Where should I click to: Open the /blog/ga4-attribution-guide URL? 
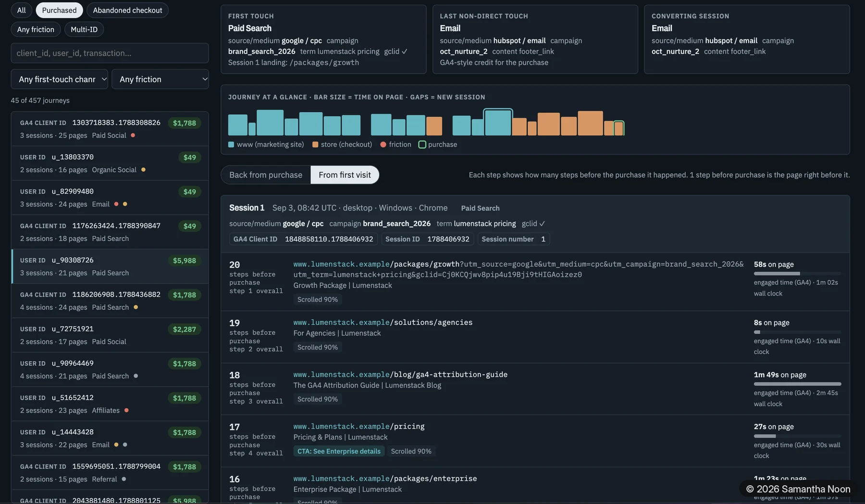400,374
